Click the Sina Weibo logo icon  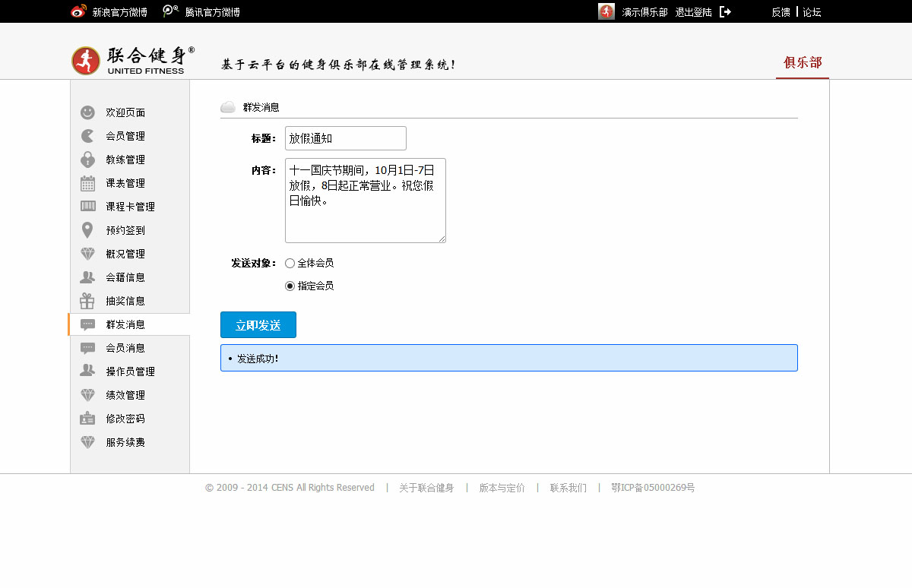click(79, 11)
